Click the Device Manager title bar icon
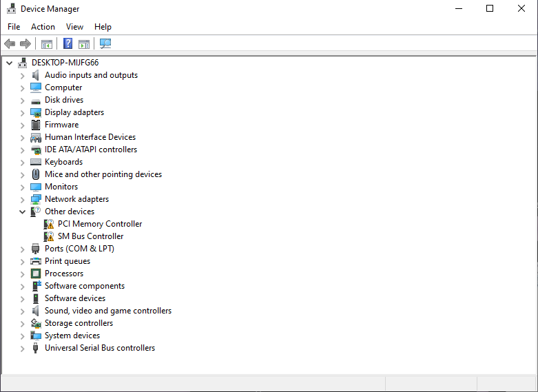The image size is (538, 392). [11, 8]
